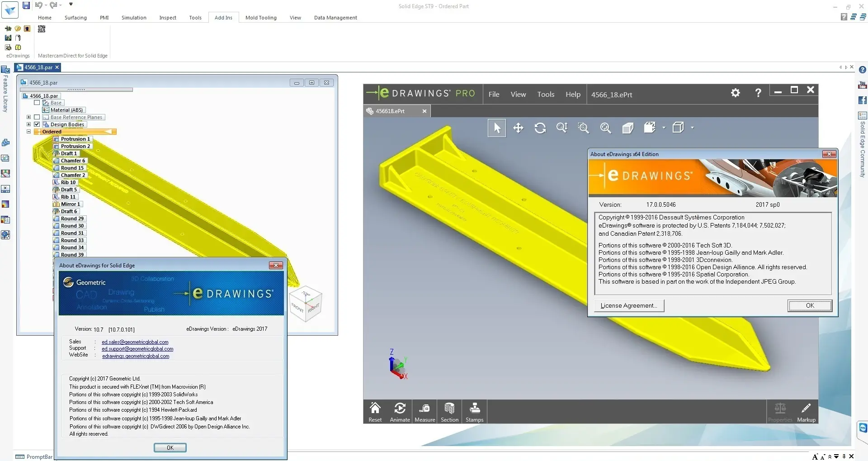The height and width of the screenshot is (461, 868).
Task: Choose the Zoom in/out tool in eDrawings
Action: point(562,128)
